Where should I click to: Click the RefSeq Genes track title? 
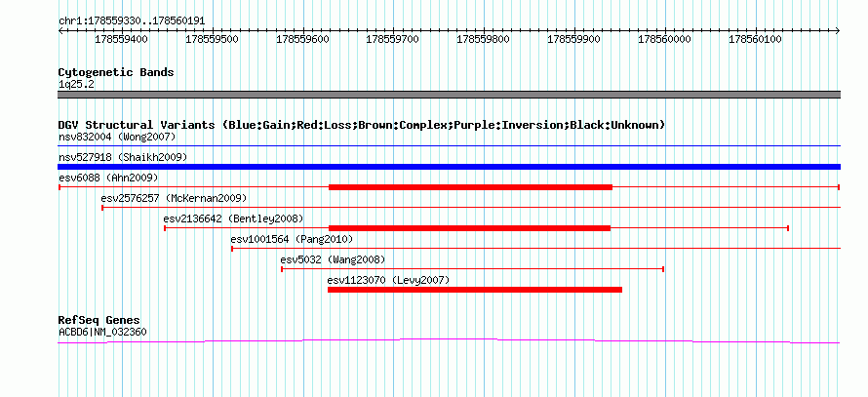click(x=99, y=320)
